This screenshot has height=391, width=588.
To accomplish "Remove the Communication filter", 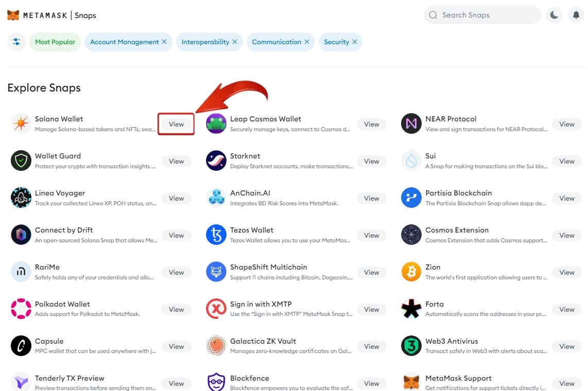I will pos(307,42).
